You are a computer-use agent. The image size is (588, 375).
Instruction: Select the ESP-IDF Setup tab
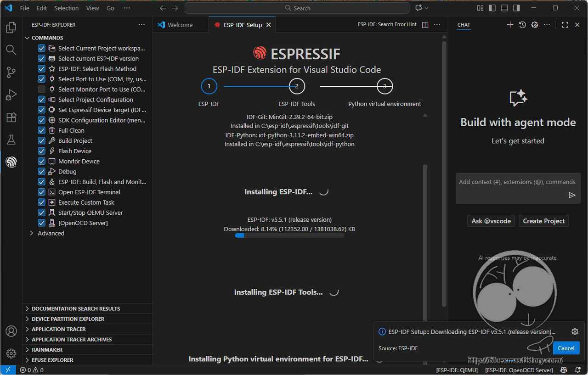pos(243,25)
